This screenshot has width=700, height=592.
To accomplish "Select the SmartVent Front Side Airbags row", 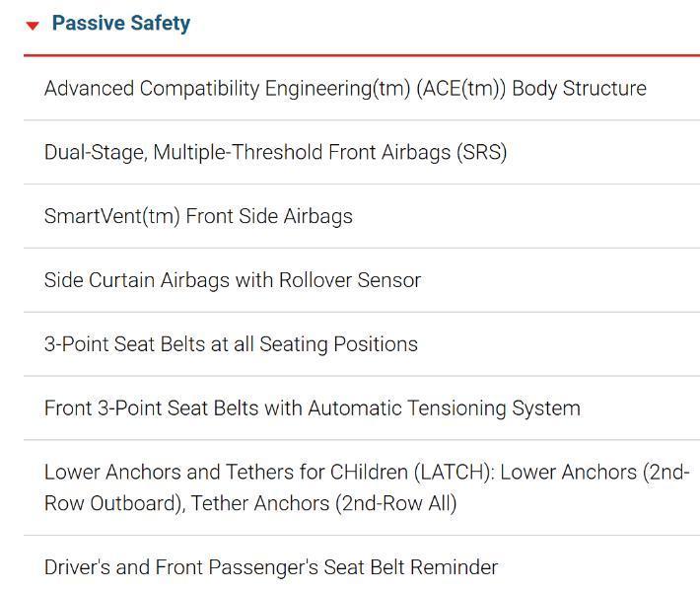I will pyautogui.click(x=198, y=217).
